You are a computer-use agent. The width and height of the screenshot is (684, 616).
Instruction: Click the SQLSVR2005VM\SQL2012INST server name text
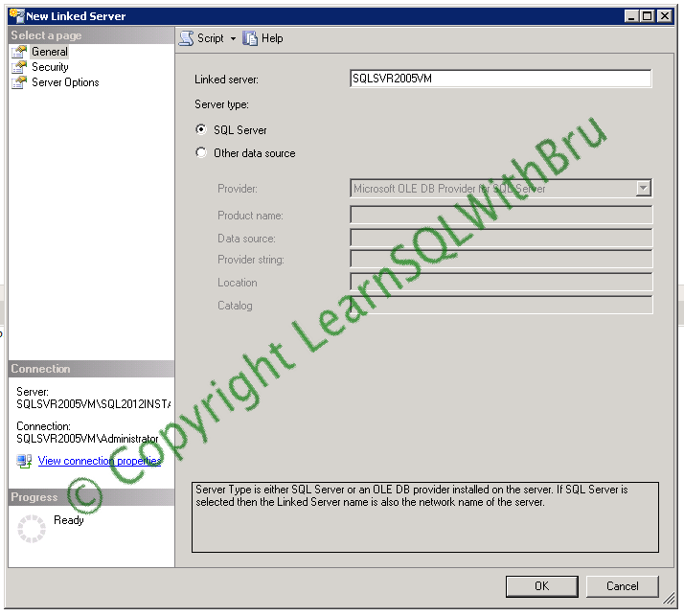coord(93,404)
